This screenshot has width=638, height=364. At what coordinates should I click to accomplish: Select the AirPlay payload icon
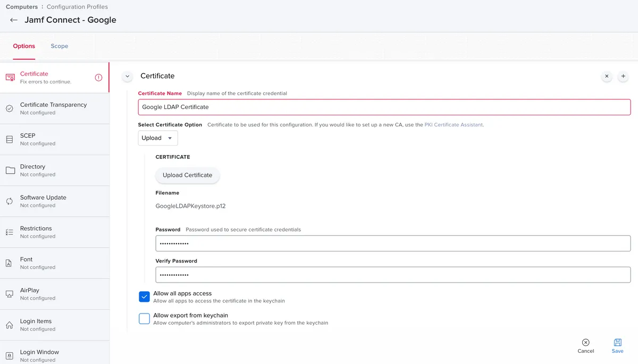tap(9, 293)
